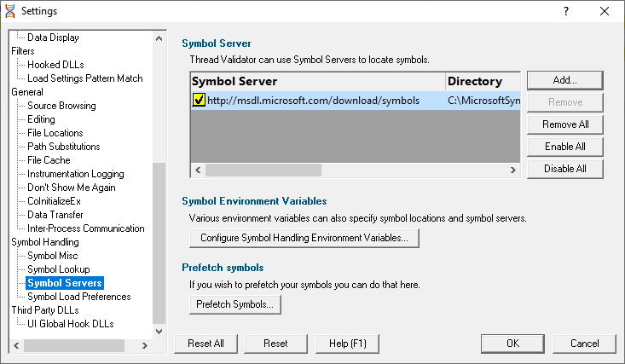Open Instrumentation Logging settings page
The height and width of the screenshot is (364, 625).
pyautogui.click(x=75, y=174)
